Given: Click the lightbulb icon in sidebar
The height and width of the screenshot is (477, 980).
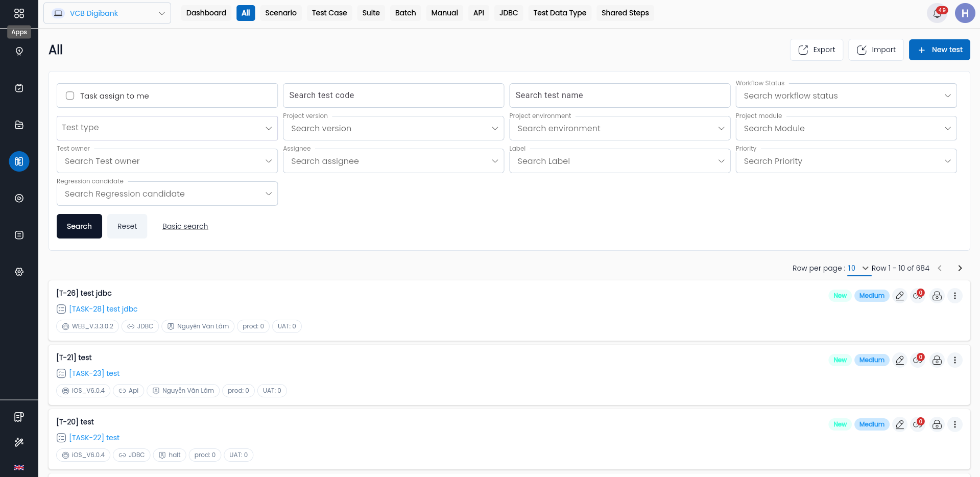Looking at the screenshot, I should pyautogui.click(x=19, y=51).
